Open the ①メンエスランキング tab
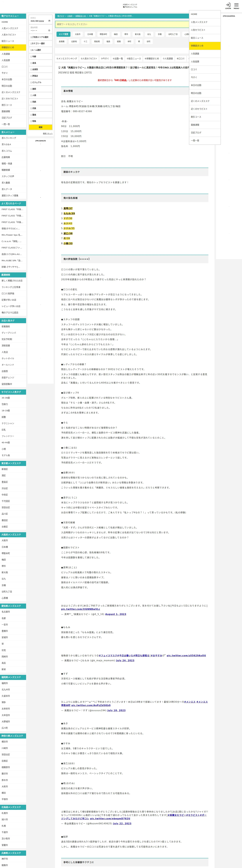The width and height of the screenshot is (242, 868). pos(67,59)
